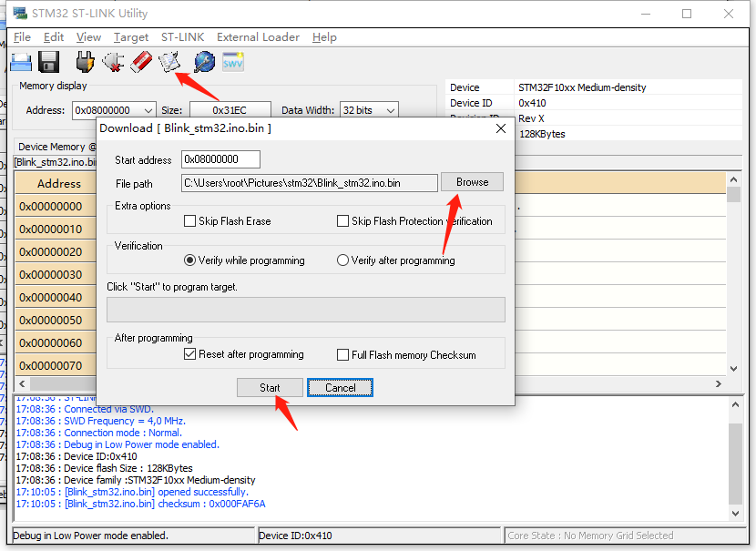Select the Device Memory tab
This screenshot has width=756, height=551.
pos(55,147)
